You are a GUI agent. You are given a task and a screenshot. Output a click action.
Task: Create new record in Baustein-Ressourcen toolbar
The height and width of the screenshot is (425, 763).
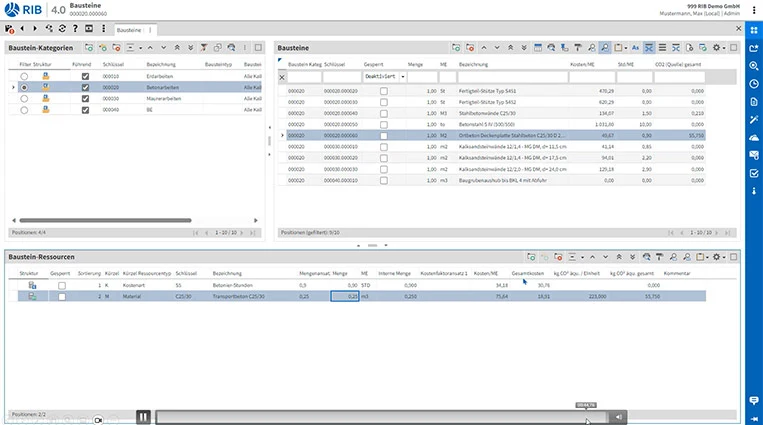point(531,257)
